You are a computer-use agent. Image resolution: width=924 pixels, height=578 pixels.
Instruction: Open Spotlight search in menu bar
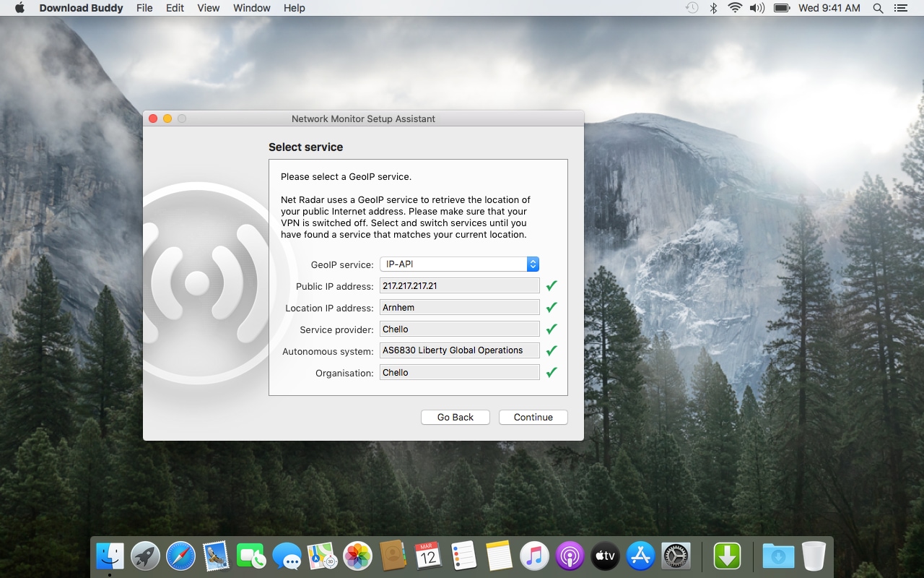[878, 8]
